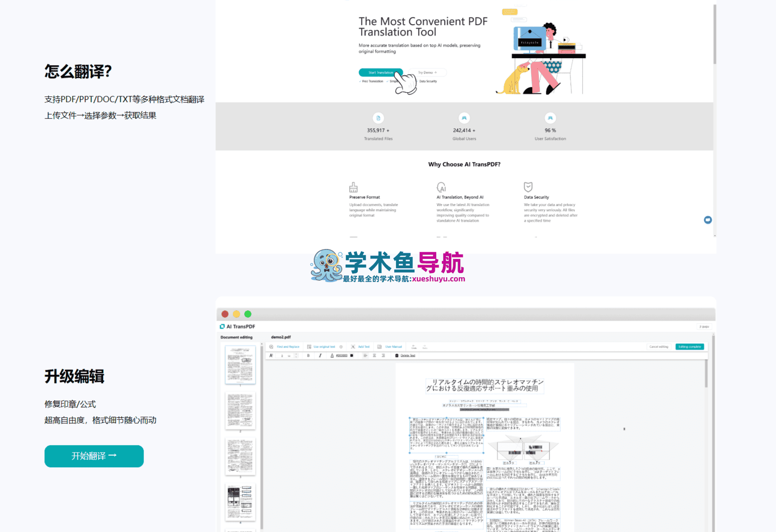Click the Bold formatting icon in editor

308,355
